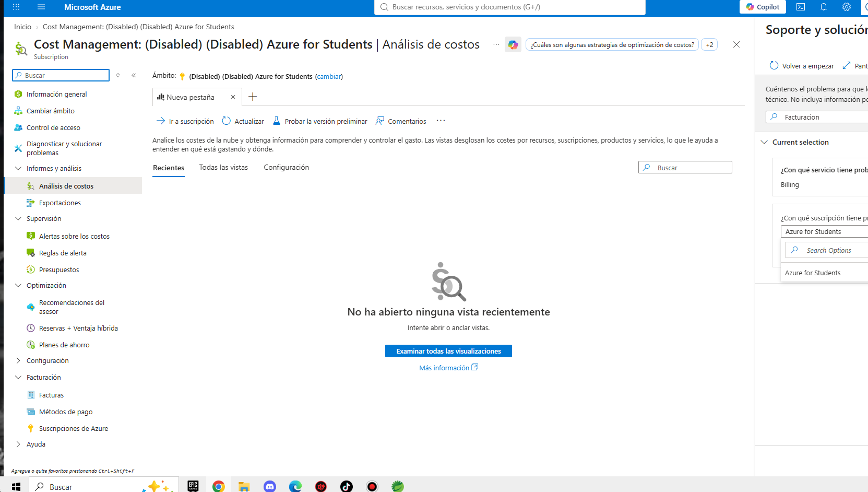The height and width of the screenshot is (492, 868).
Task: Select the Recientes tab
Action: [x=169, y=168]
